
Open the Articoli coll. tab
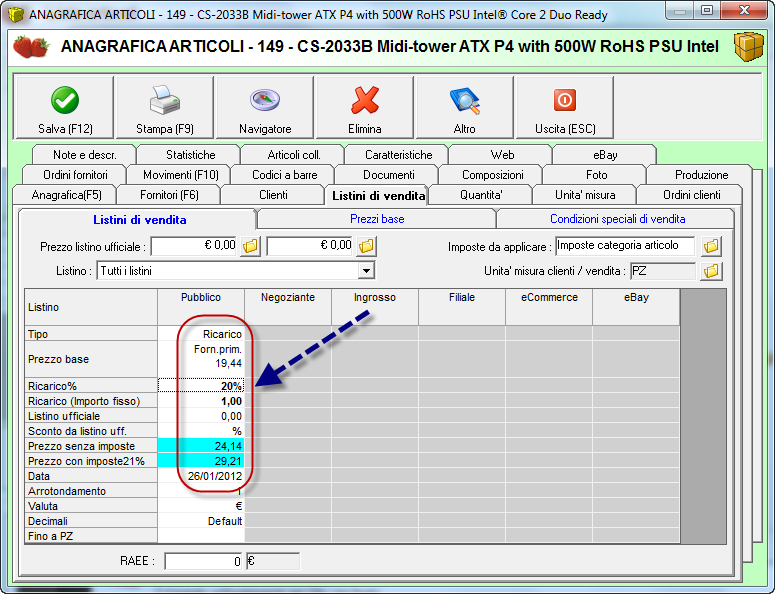click(x=294, y=155)
